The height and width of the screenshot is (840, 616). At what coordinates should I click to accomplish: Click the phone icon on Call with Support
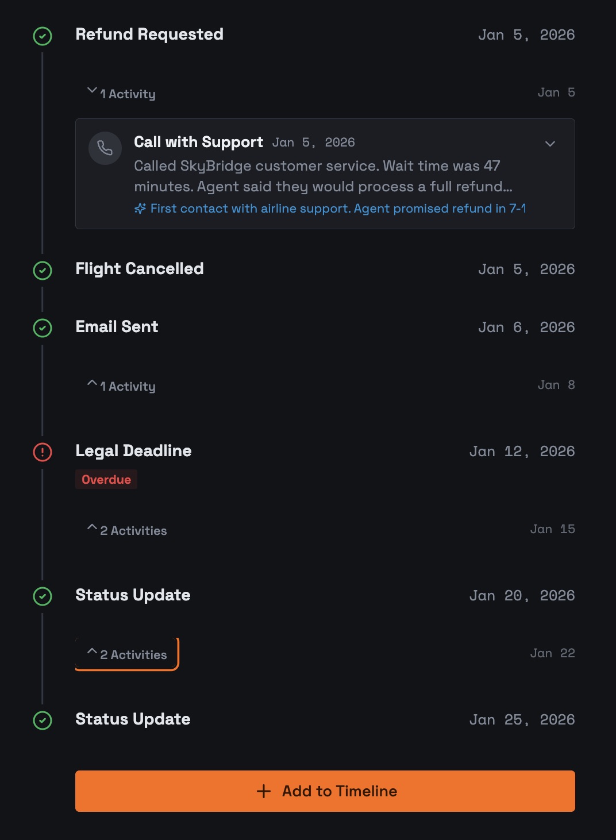(105, 148)
